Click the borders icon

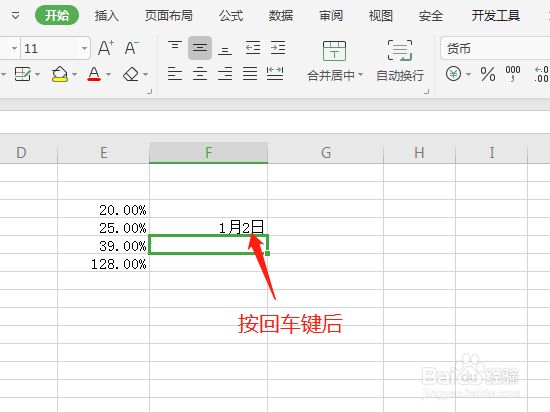coord(23,74)
